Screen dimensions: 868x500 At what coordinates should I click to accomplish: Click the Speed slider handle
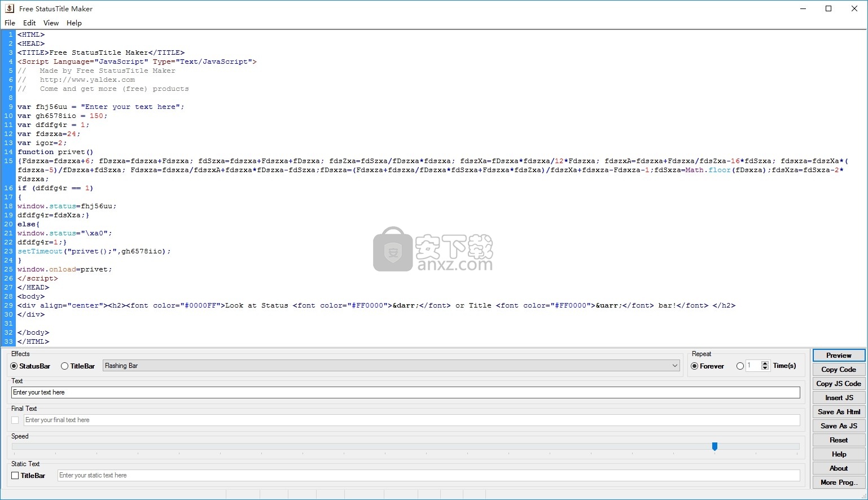pos(714,446)
